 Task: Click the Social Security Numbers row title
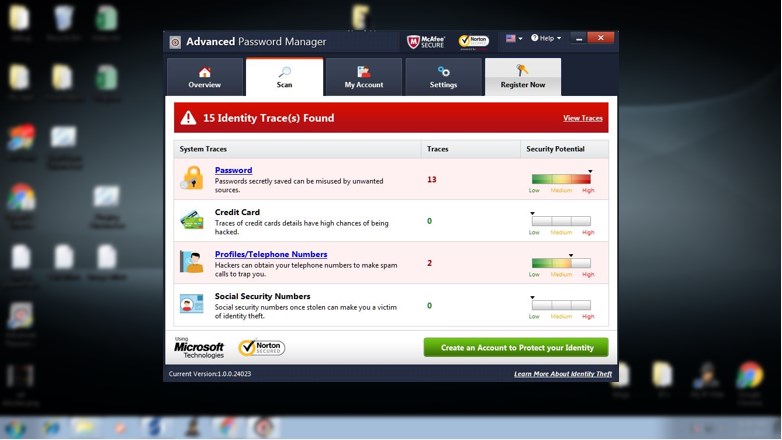click(x=262, y=296)
